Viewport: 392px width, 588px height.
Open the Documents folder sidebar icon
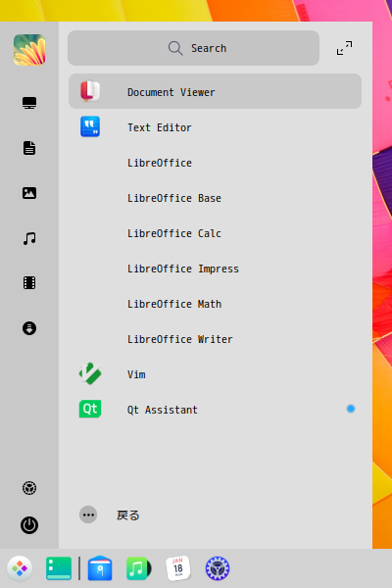point(29,148)
